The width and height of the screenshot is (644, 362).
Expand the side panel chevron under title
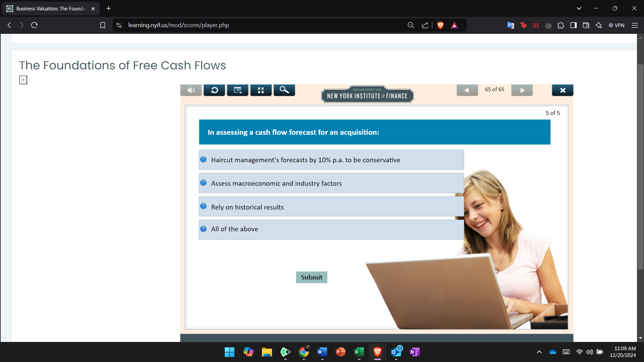coord(23,80)
